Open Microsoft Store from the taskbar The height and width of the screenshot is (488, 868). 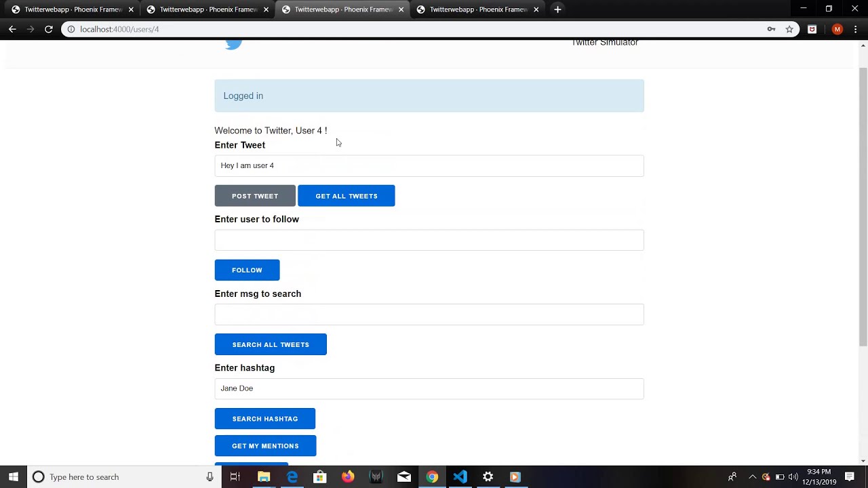click(319, 477)
